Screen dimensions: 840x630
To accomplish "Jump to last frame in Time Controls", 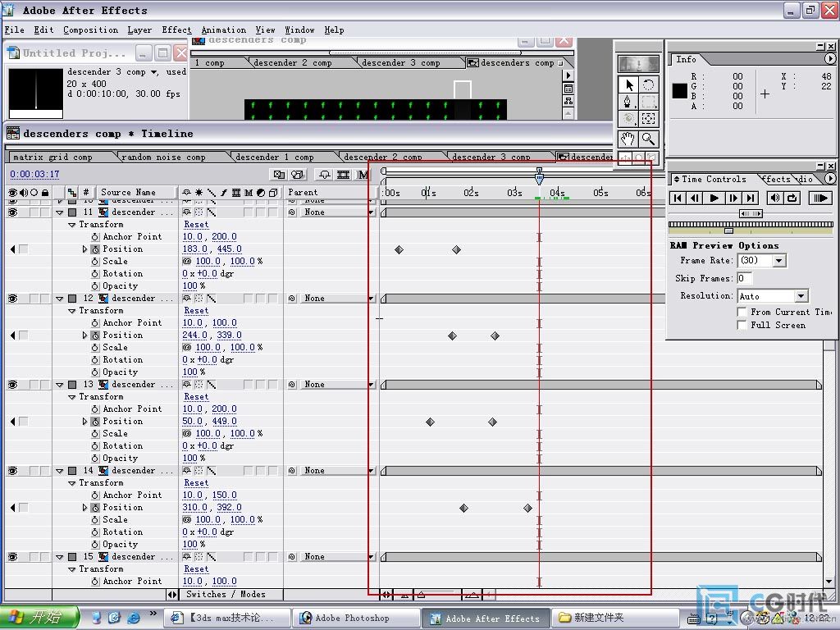I will (x=751, y=199).
